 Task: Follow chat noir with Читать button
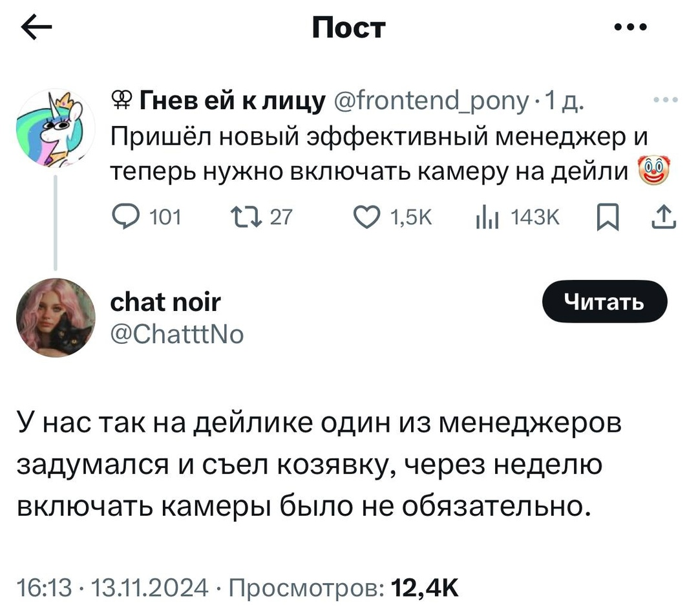(x=604, y=301)
